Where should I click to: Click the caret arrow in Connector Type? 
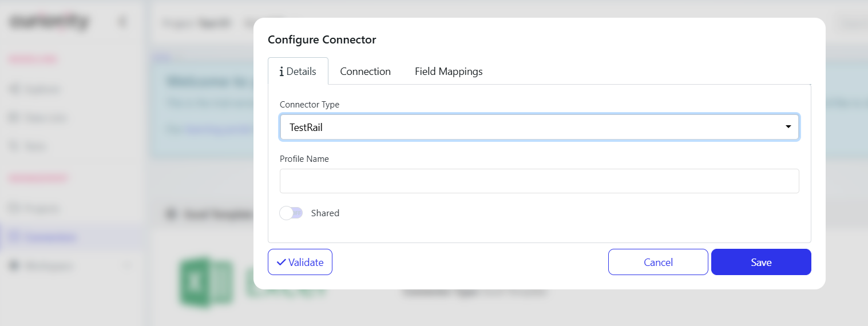[x=788, y=127]
